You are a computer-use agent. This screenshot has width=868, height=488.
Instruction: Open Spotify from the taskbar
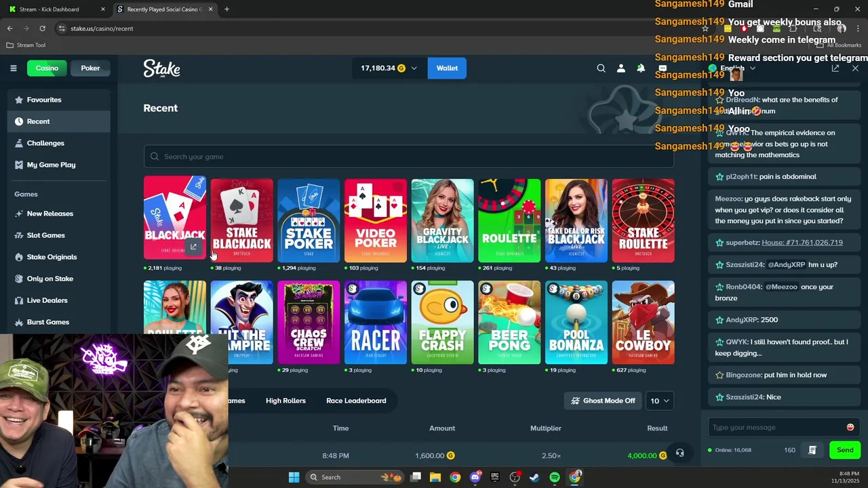[x=555, y=477]
